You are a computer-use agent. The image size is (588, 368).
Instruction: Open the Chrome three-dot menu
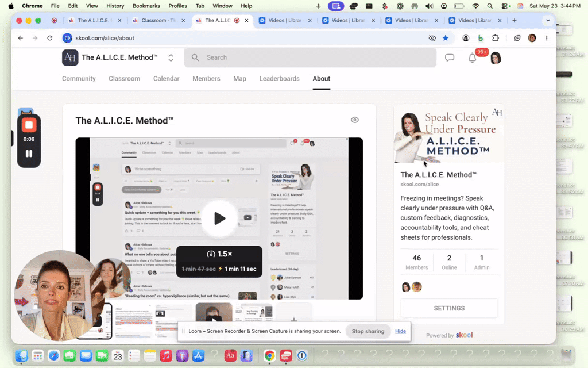point(547,38)
